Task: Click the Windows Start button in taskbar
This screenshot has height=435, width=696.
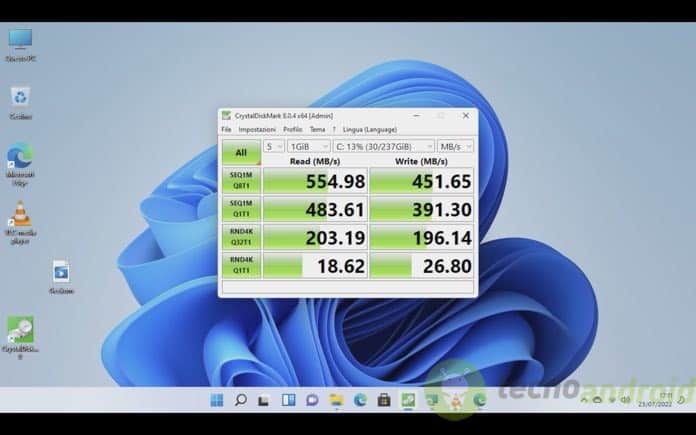Action: [x=216, y=400]
